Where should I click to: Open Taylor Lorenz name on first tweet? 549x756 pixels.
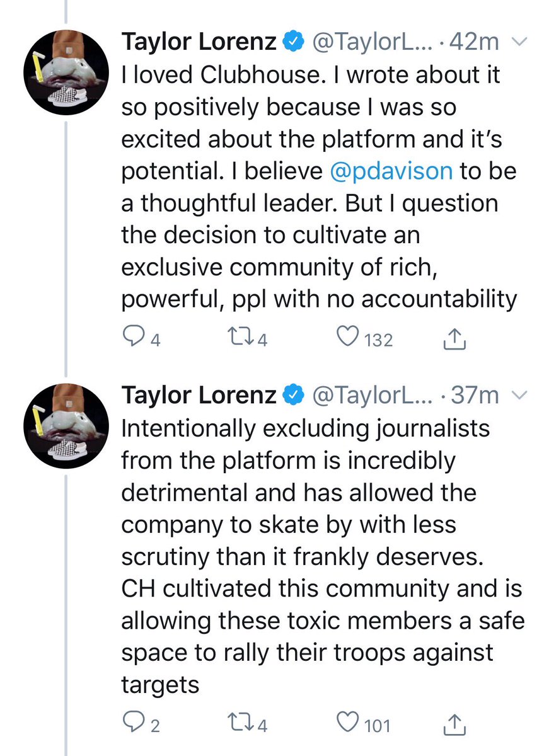199,43
